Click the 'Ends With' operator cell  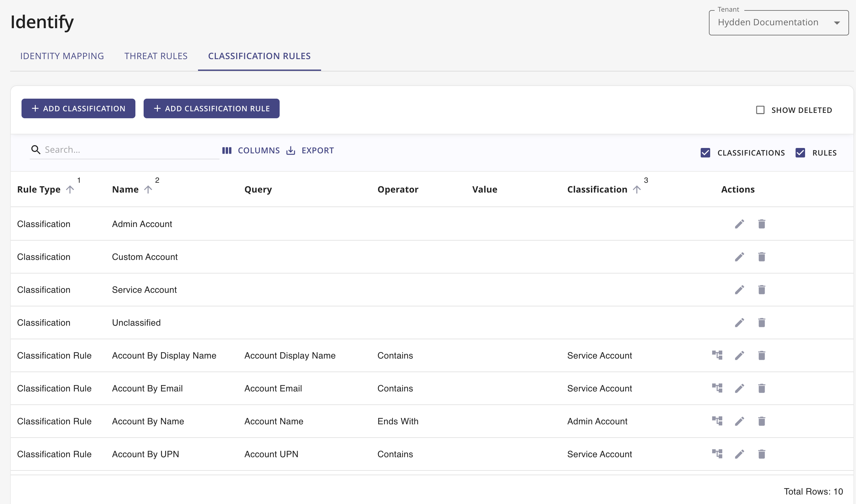coord(398,421)
